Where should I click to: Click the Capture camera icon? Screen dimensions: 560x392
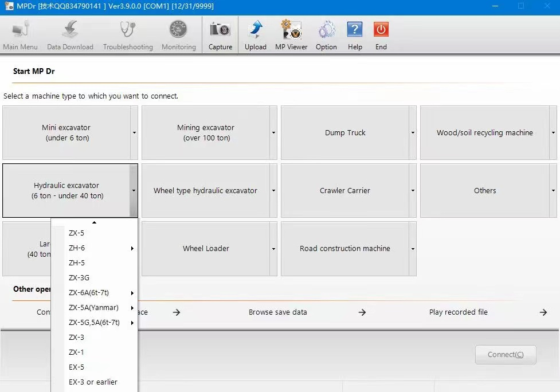click(x=220, y=30)
